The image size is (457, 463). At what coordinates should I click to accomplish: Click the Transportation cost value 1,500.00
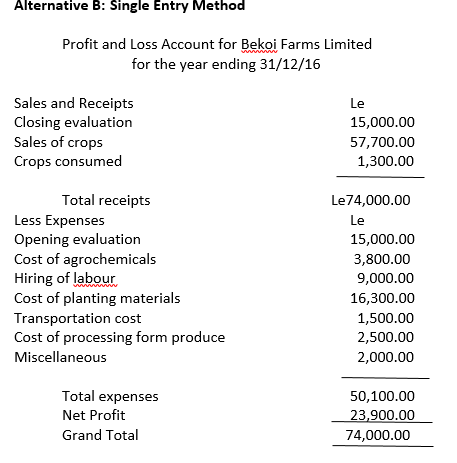(386, 318)
